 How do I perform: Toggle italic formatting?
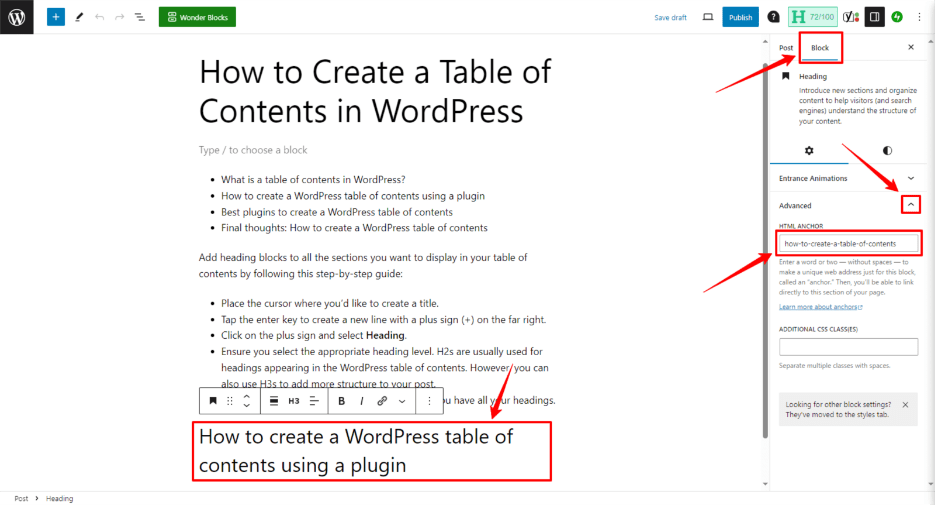tap(362, 401)
